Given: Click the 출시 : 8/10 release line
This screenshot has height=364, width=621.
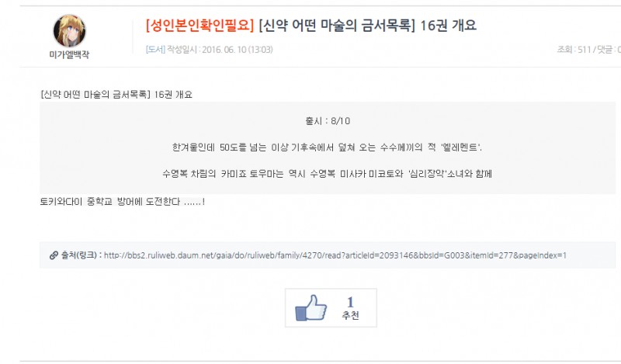Looking at the screenshot, I should click(x=328, y=121).
